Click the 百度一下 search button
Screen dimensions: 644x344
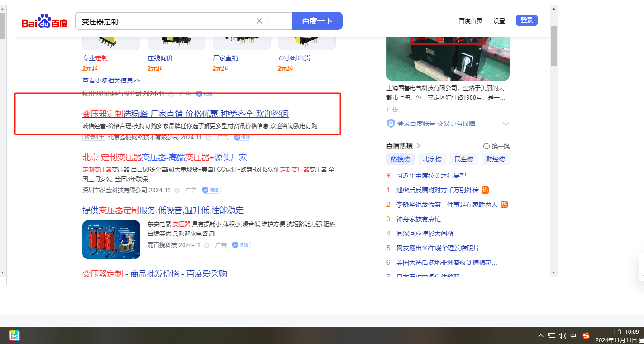click(317, 21)
